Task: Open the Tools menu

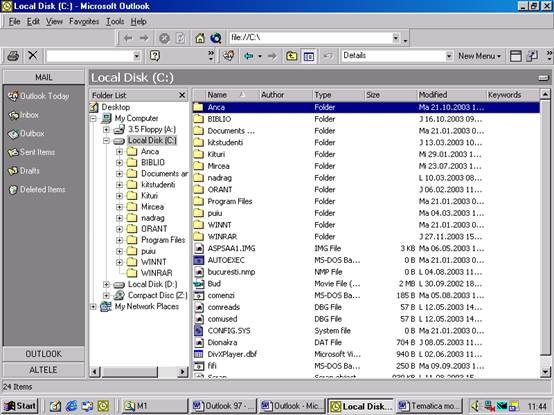Action: [115, 22]
